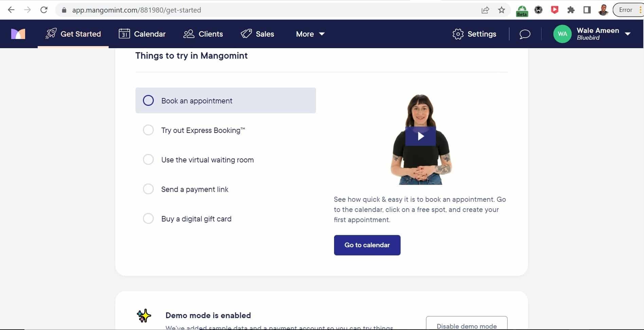Viewport: 644px width, 330px height.
Task: Click Disable demo mode button
Action: pos(466,324)
